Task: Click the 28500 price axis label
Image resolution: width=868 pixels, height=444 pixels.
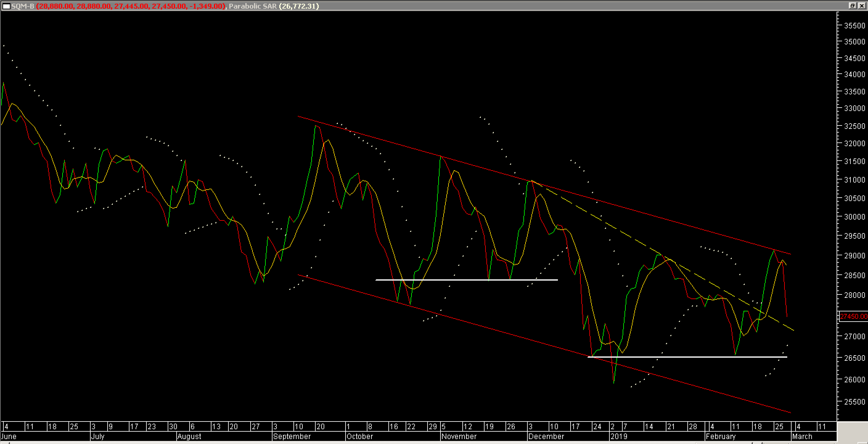Action: click(x=854, y=276)
